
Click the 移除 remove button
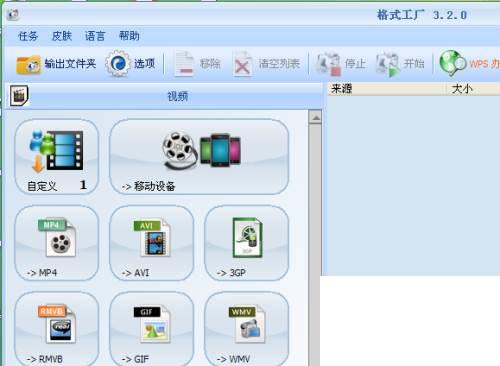point(197,64)
